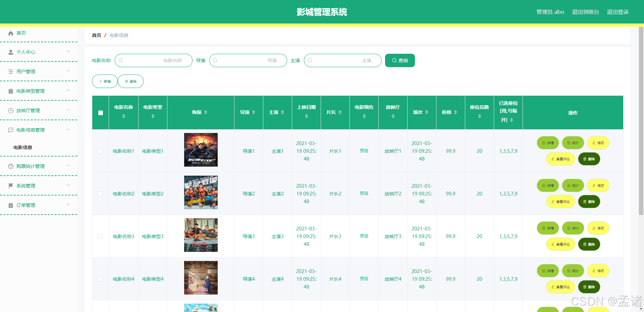Sort by 价格 column arrows

coord(455,112)
